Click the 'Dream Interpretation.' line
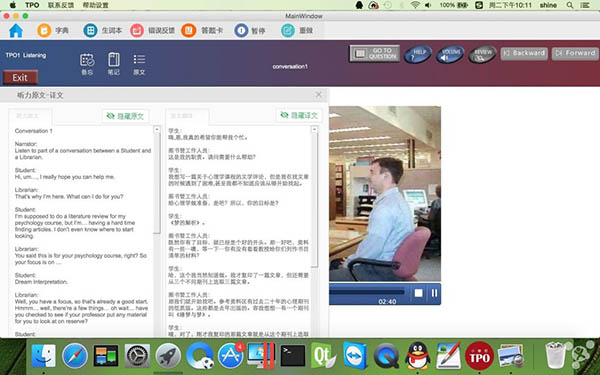Image resolution: width=600 pixels, height=375 pixels. click(41, 282)
